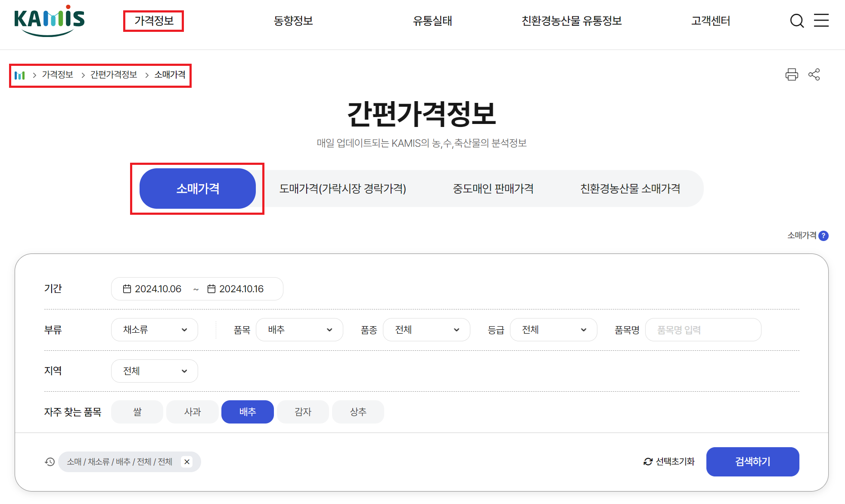Click the search history clock icon
Image resolution: width=845 pixels, height=504 pixels.
click(50, 462)
